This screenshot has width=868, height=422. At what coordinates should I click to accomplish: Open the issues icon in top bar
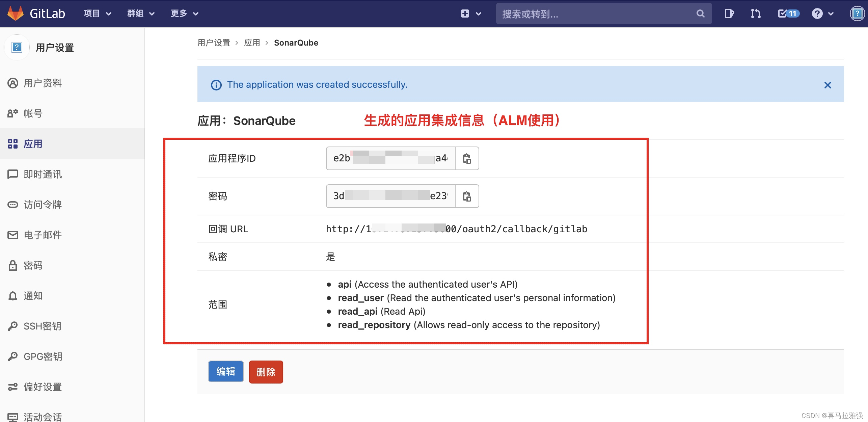pos(729,14)
